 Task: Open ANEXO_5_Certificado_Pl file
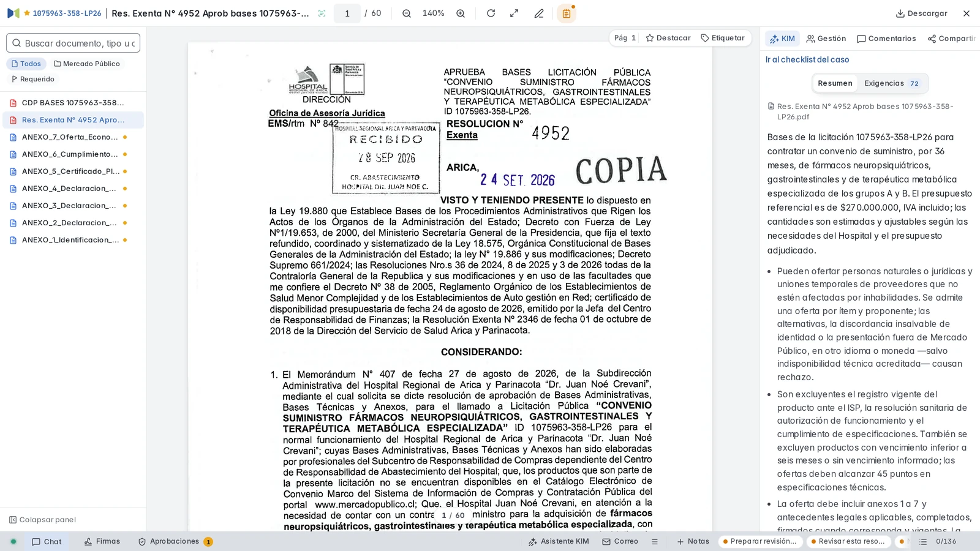(73, 171)
